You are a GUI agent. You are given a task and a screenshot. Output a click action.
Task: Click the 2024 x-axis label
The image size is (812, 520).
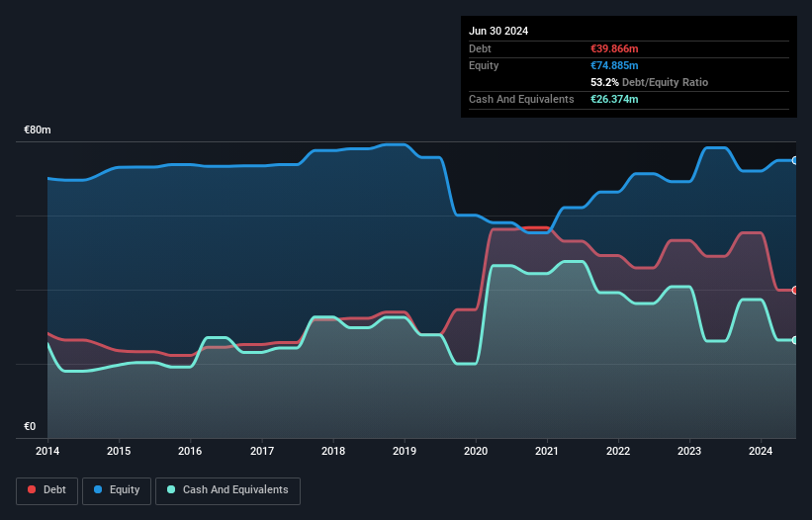761,451
